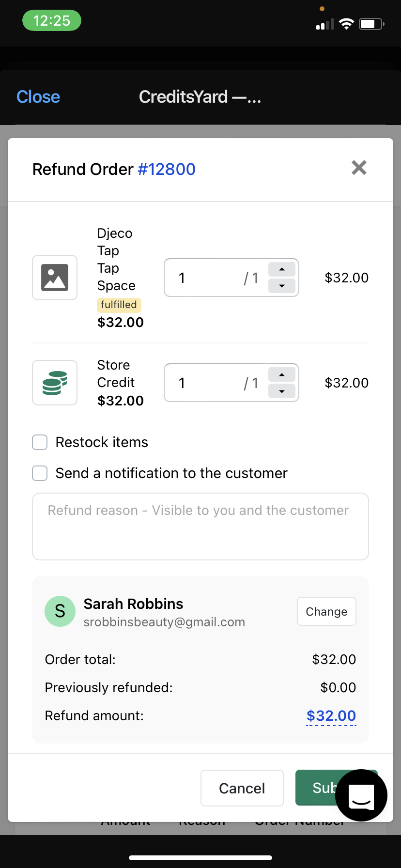The image size is (401, 868).
Task: Tap the Wi-Fi status icon
Action: coord(346,24)
